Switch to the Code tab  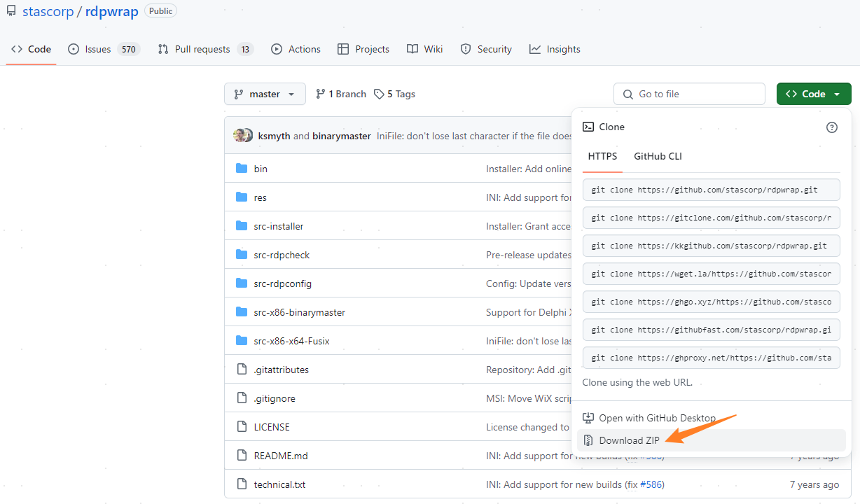[x=32, y=49]
